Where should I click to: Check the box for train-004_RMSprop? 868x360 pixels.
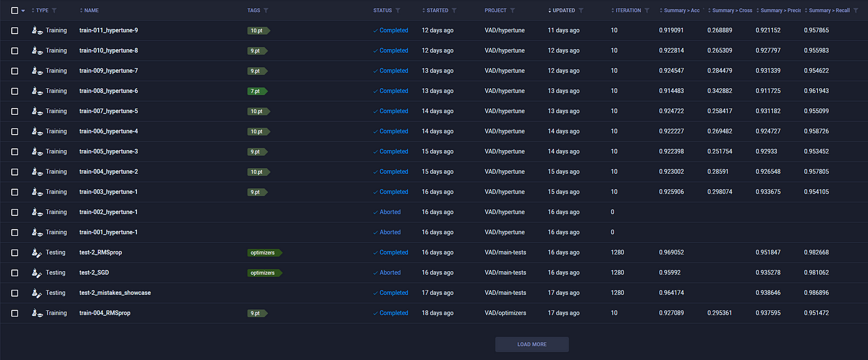[15, 313]
